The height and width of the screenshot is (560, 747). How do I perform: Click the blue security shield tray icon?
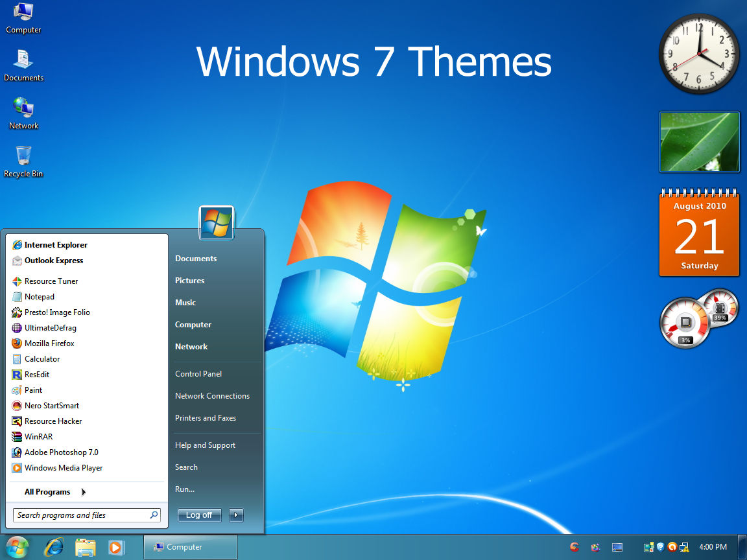(x=660, y=546)
